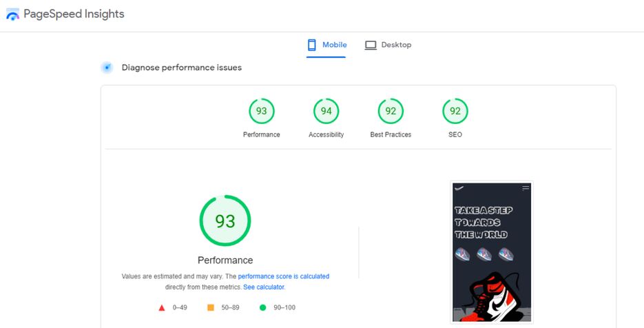644x328 pixels.
Task: Click the desktop monitor icon
Action: (371, 45)
